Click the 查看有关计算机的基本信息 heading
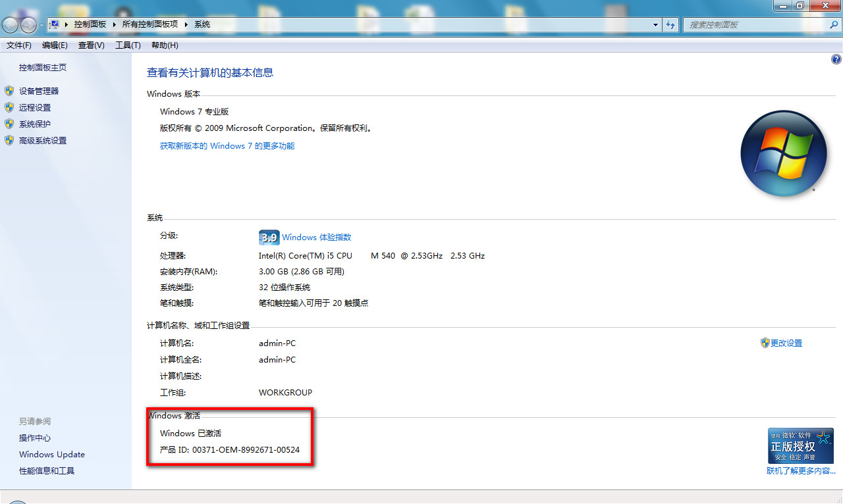This screenshot has height=504, width=843. click(x=210, y=73)
